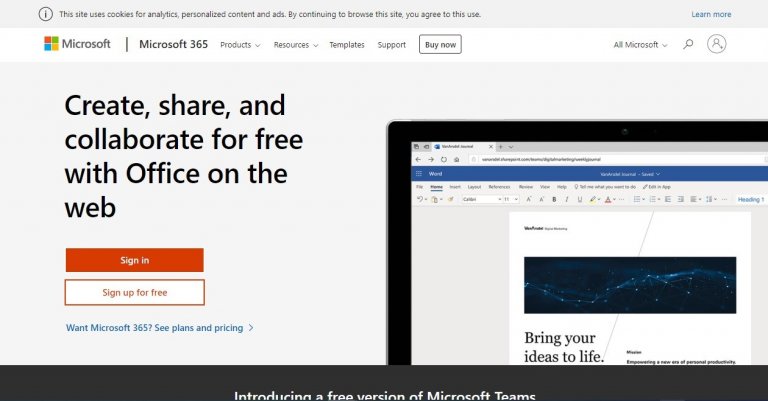Expand the Resources menu

pyautogui.click(x=296, y=45)
